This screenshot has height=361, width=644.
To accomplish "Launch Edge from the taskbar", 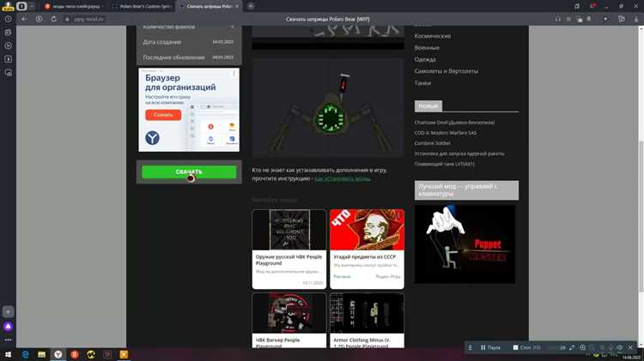I will (x=25, y=354).
